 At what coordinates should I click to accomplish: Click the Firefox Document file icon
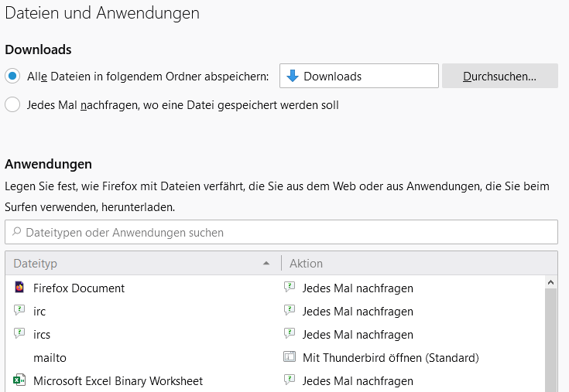(x=19, y=288)
